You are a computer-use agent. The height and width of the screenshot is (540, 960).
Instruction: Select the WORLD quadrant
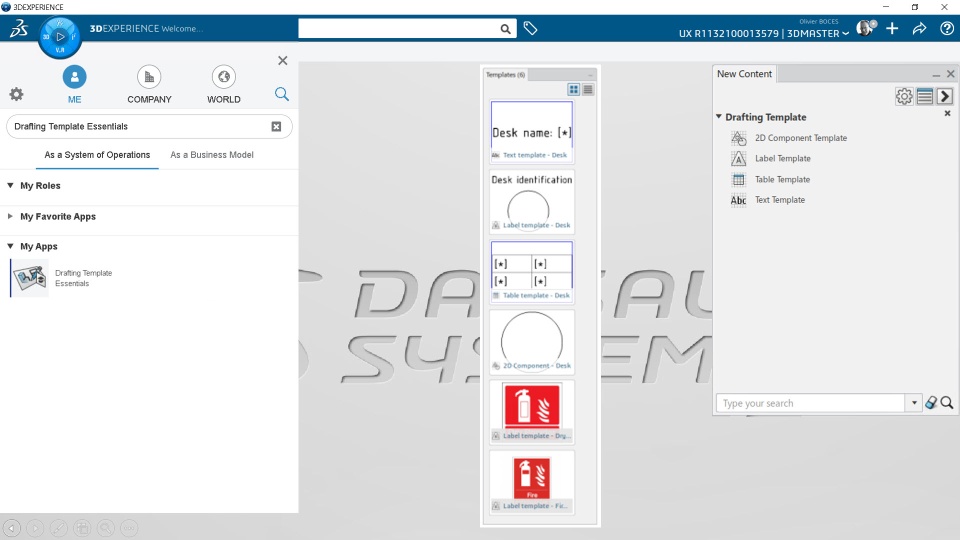223,84
